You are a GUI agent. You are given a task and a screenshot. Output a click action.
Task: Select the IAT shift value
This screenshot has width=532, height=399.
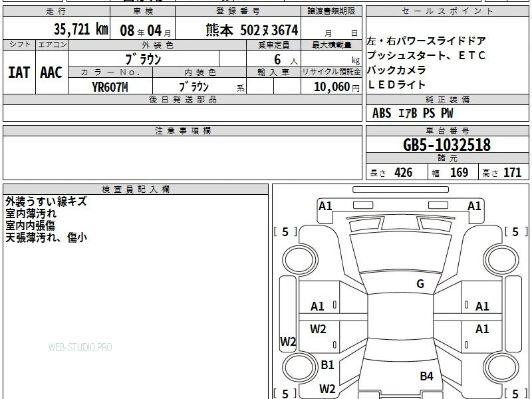19,72
